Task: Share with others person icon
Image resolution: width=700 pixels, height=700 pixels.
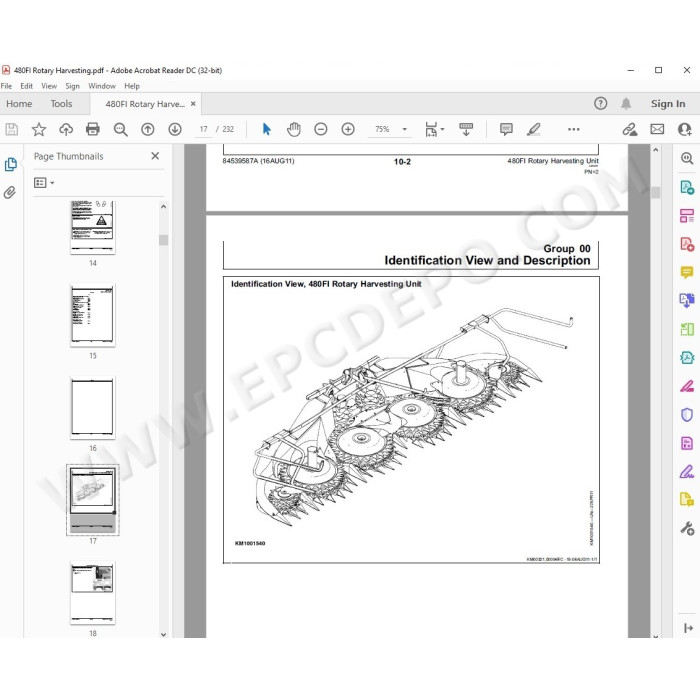Action: (684, 129)
